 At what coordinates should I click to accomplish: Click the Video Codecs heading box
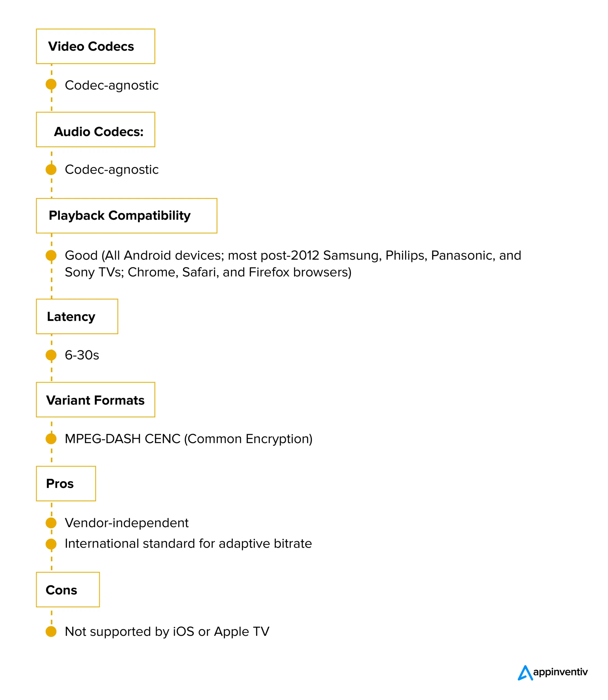click(x=95, y=46)
